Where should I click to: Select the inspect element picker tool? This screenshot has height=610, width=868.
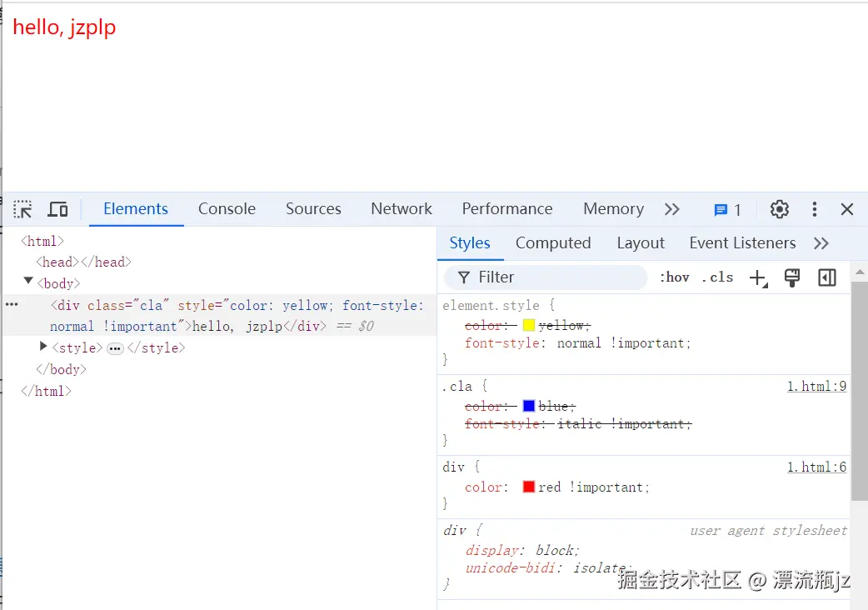click(22, 209)
